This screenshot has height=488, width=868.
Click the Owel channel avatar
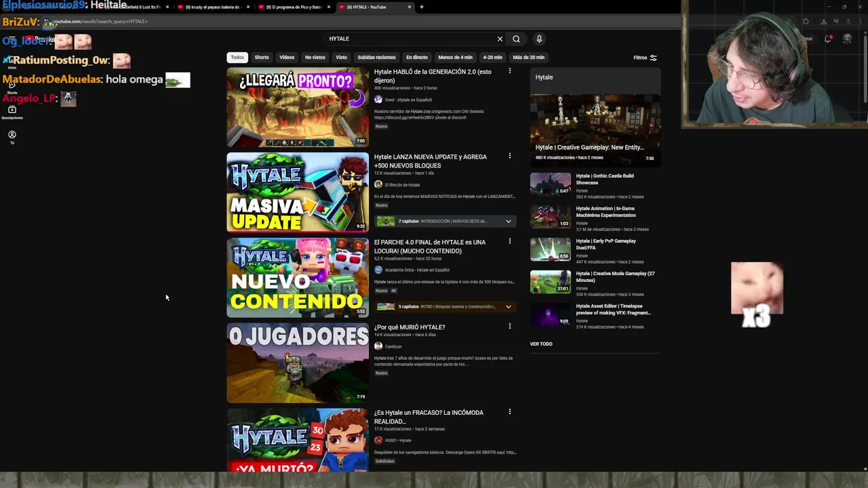point(378,100)
